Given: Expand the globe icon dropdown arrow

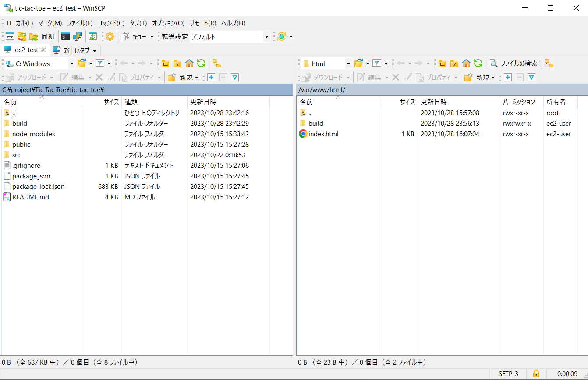Looking at the screenshot, I should (291, 37).
